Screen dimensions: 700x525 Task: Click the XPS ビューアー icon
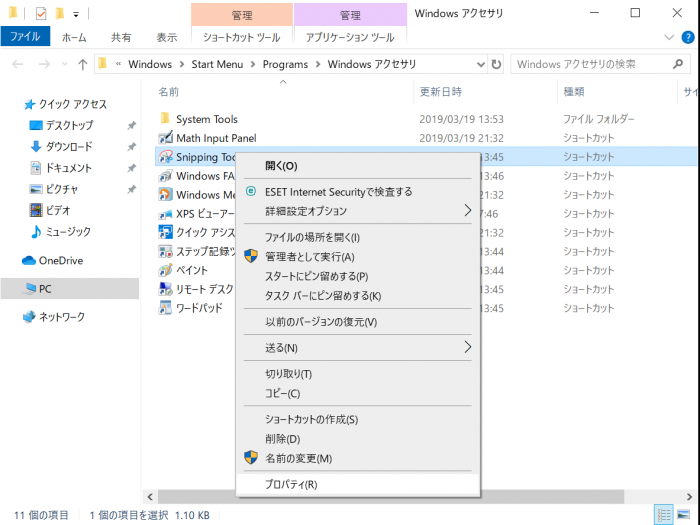(165, 213)
